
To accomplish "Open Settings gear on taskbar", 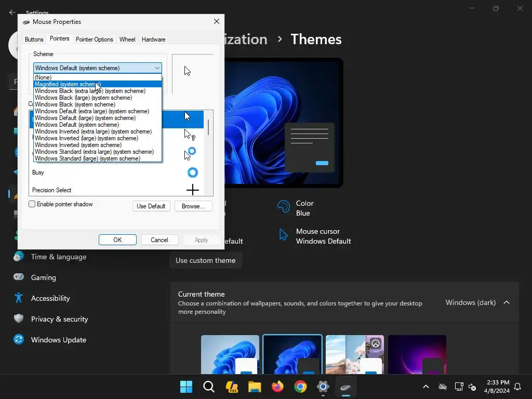I will 323,387.
